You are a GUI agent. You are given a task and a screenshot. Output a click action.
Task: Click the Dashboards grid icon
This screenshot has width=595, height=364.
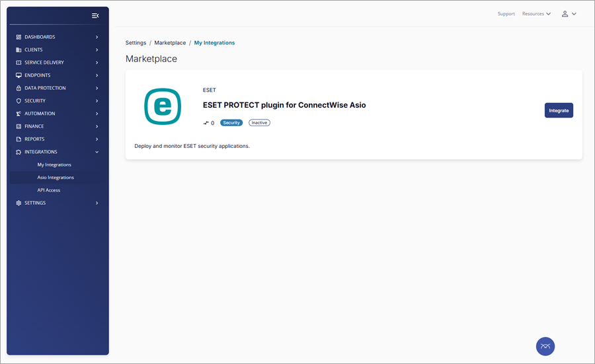pyautogui.click(x=19, y=37)
